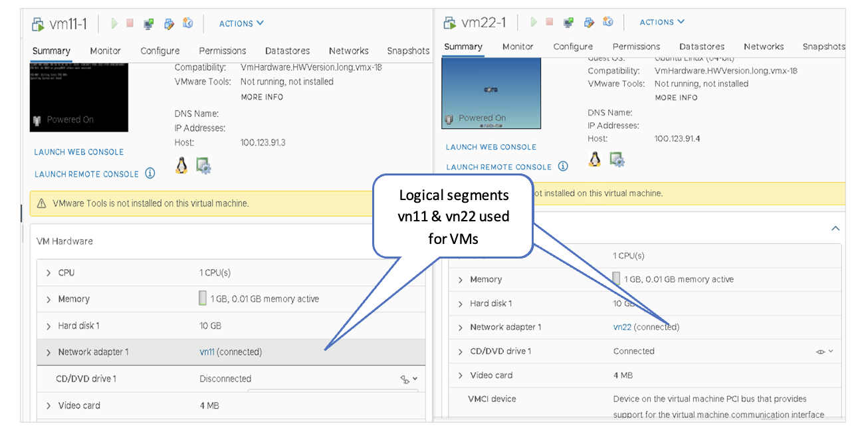Open the vm11-1 ACTIONS dropdown

tap(241, 23)
